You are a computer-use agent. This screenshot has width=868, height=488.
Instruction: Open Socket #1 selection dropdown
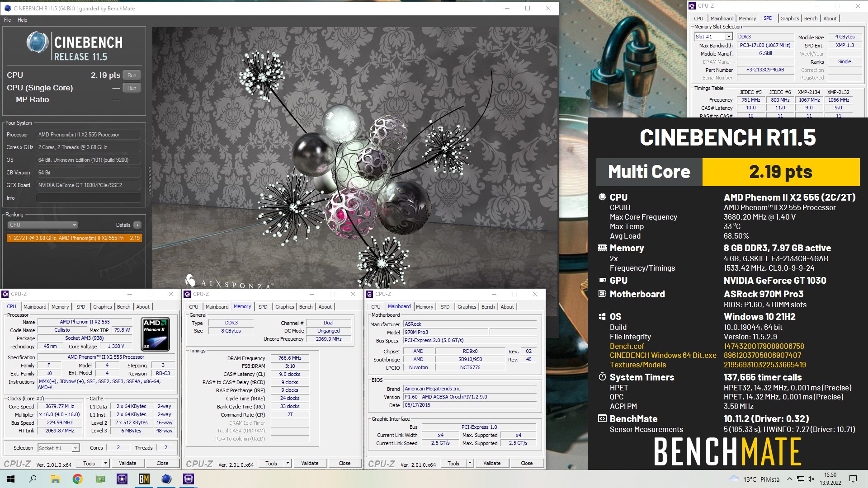(59, 448)
